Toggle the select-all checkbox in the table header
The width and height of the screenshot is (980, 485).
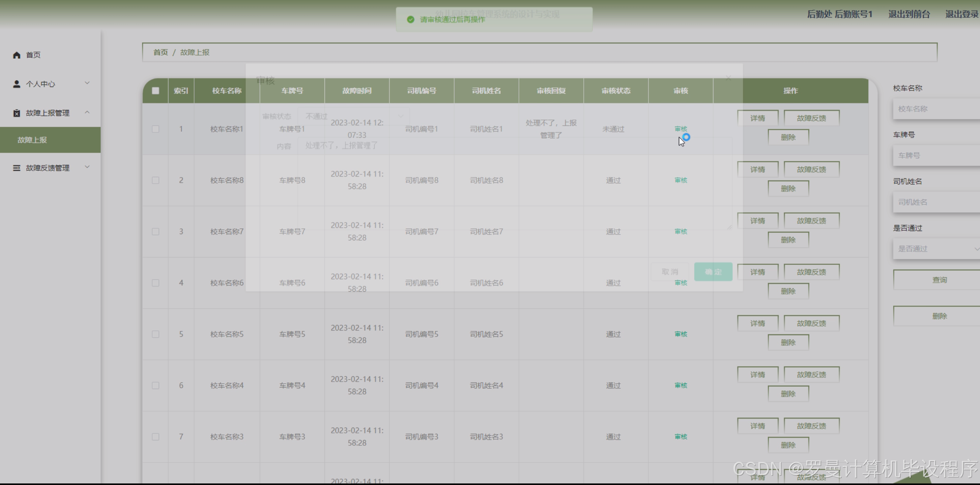pos(155,90)
